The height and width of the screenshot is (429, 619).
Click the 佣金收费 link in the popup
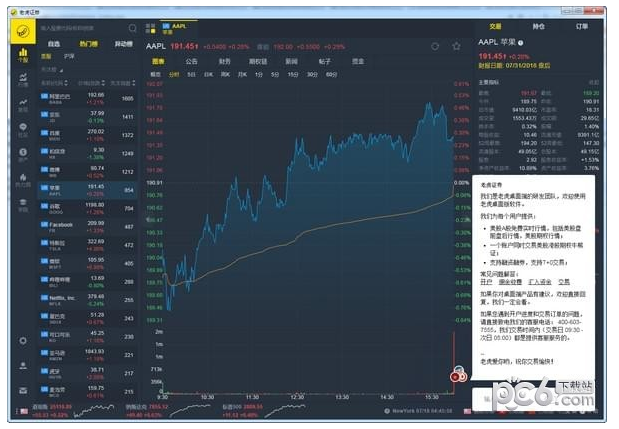coord(510,282)
